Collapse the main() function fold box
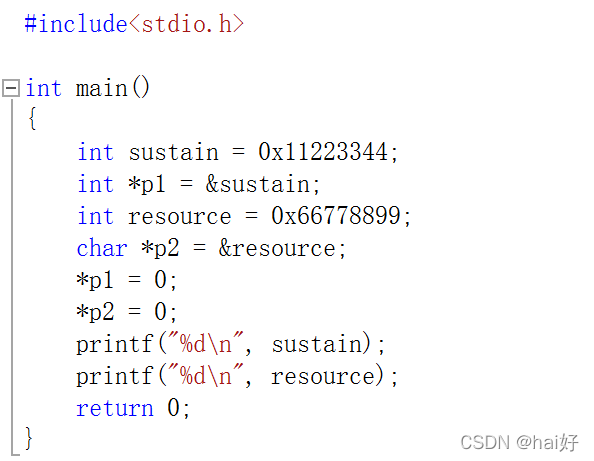Screen dimensions: 594x461 11,89
